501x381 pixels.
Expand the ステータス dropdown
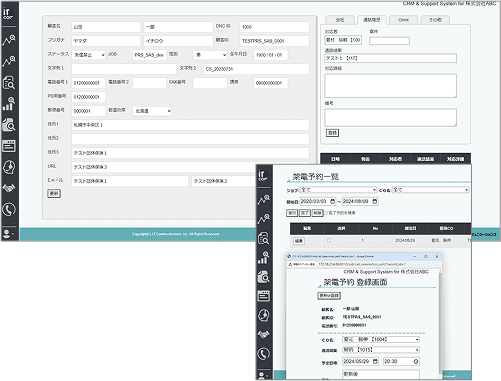pyautogui.click(x=89, y=55)
